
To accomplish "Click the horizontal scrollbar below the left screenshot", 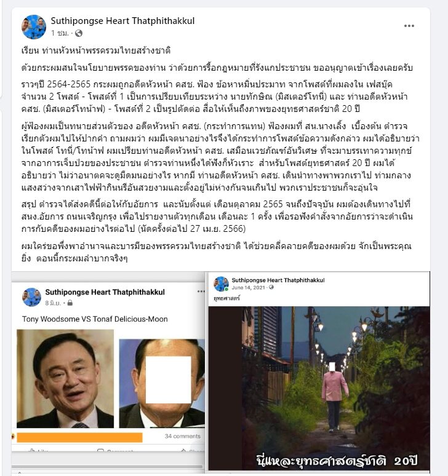I will pyautogui.click(x=107, y=467).
